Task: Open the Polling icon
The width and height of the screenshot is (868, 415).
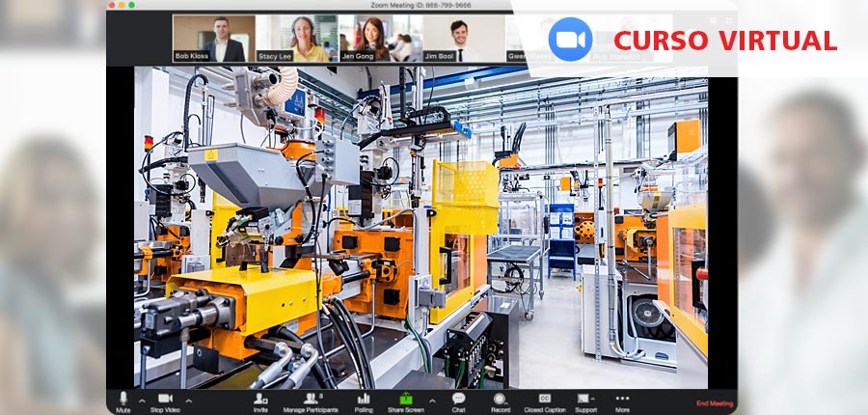Action: 364,400
